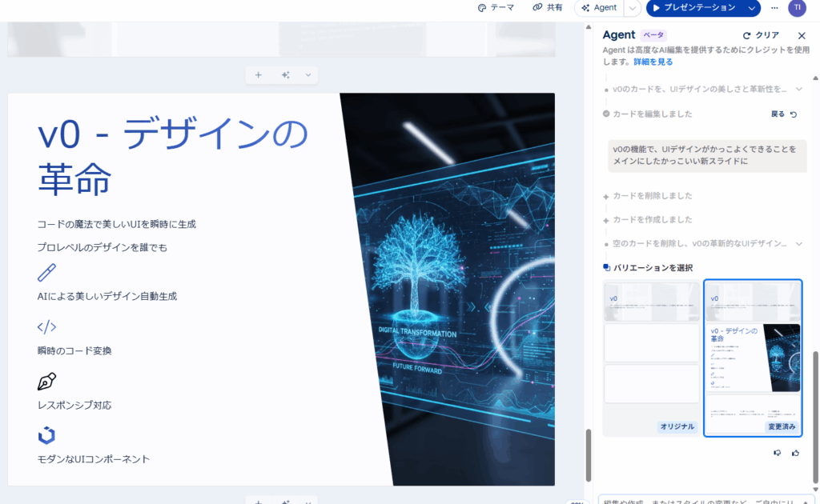The height and width of the screenshot is (504, 820).
Task: Click the component icon above モダンなUIコンポーネント
Action: [x=47, y=435]
